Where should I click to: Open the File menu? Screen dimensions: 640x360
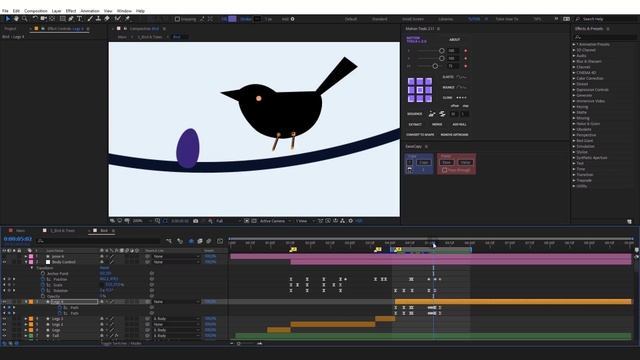coord(5,11)
